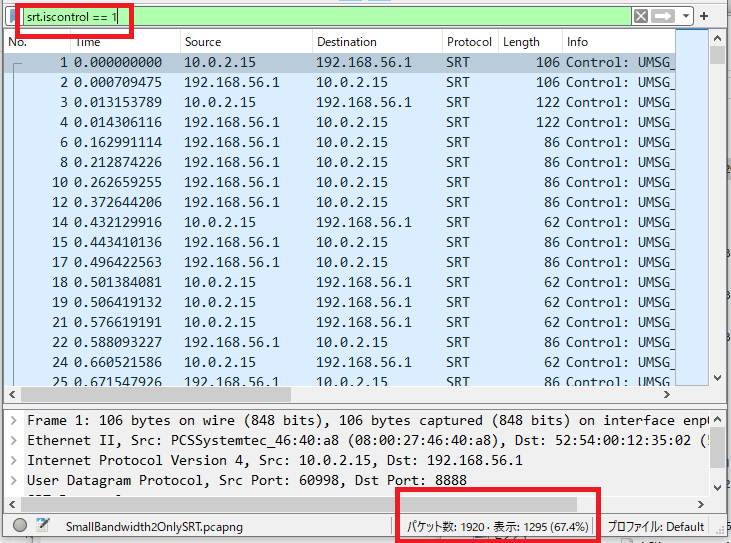The image size is (731, 543).
Task: Click details pane horizontal scrollbar right arrow
Action: coord(701,504)
